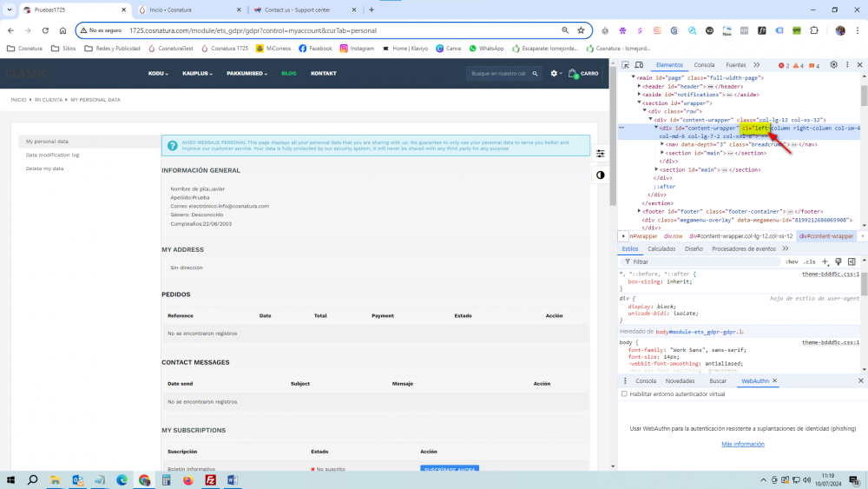This screenshot has width=868, height=489.
Task: Open the Delete my data link
Action: (x=44, y=169)
